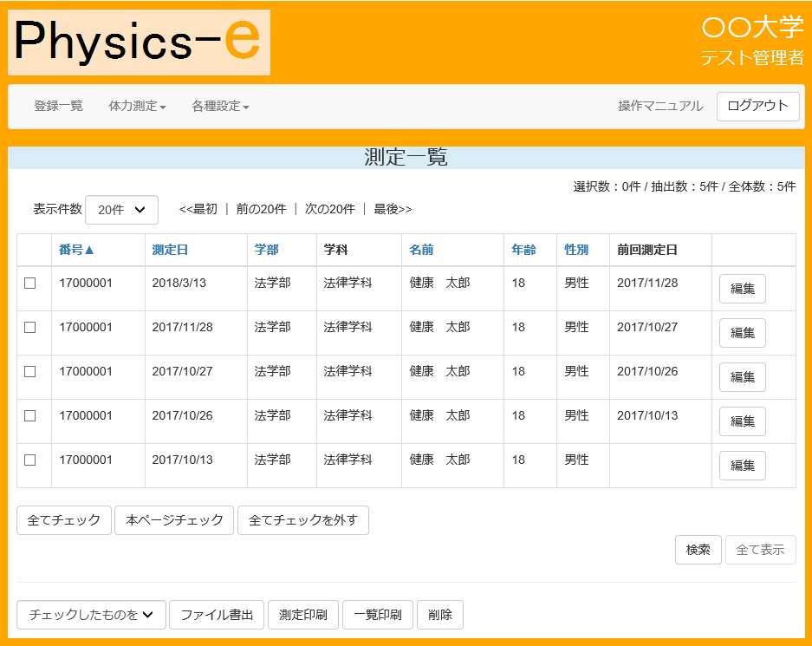Check the row measured 2018/3/13

click(x=30, y=283)
